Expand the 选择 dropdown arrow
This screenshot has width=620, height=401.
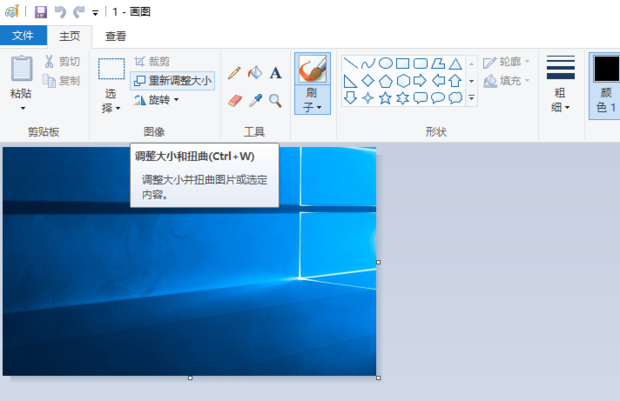(118, 108)
